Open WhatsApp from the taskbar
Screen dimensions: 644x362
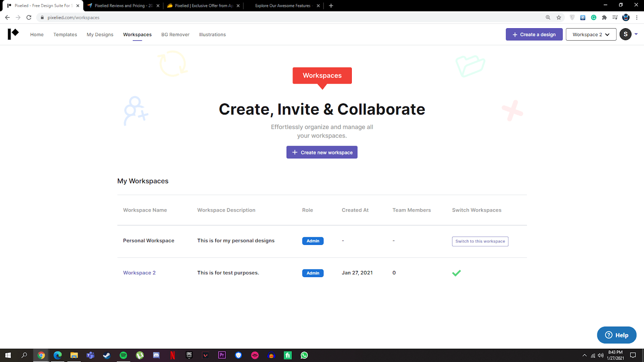click(304, 355)
